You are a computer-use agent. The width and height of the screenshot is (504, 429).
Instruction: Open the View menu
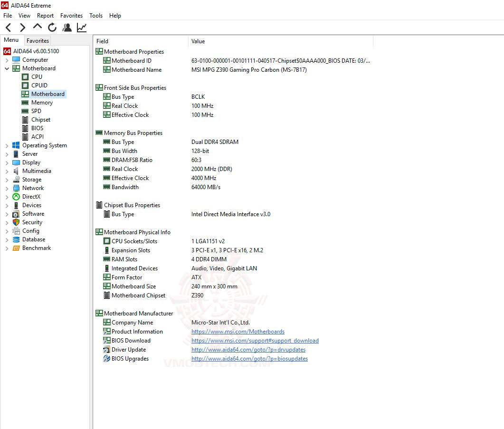[x=24, y=15]
